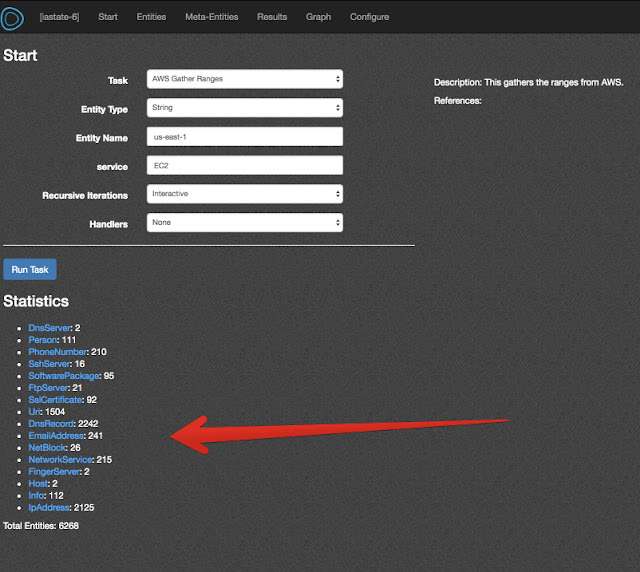Click the task Description text about AWS ranges
Viewport: 640px width, 572px height.
pyautogui.click(x=529, y=82)
